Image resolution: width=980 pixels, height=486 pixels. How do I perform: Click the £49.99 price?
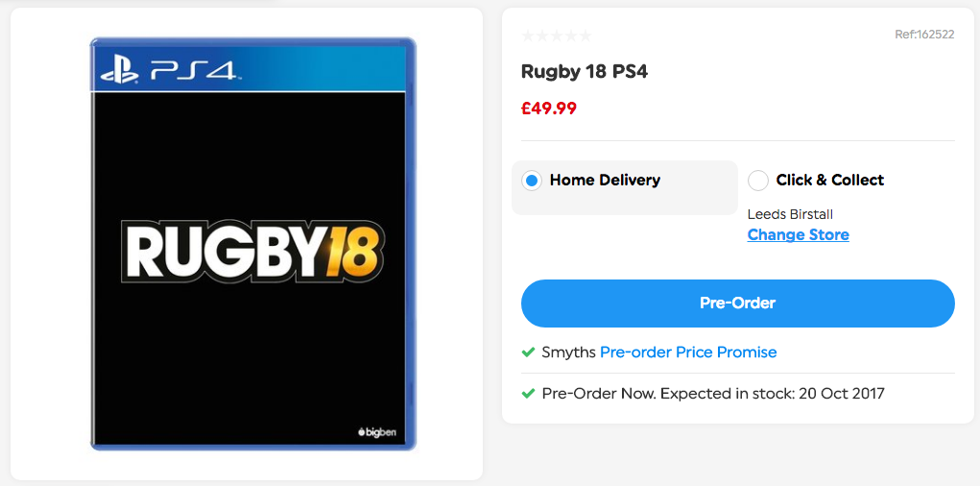(548, 109)
